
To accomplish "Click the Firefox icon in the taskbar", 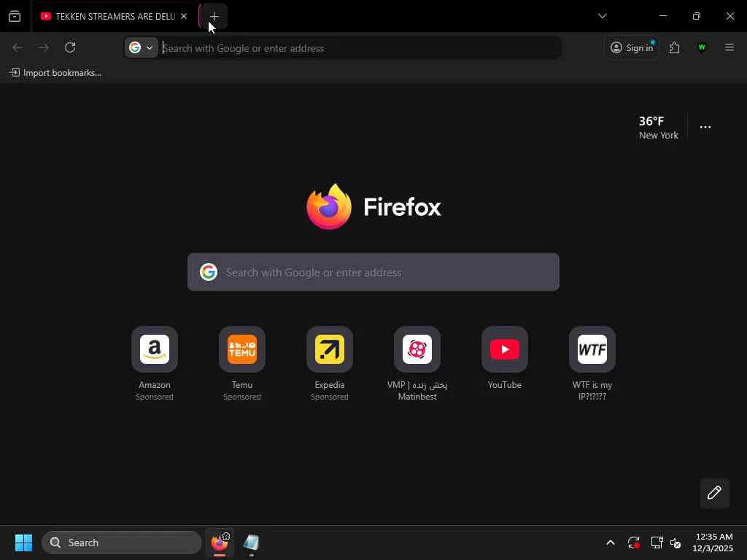I will pyautogui.click(x=220, y=542).
